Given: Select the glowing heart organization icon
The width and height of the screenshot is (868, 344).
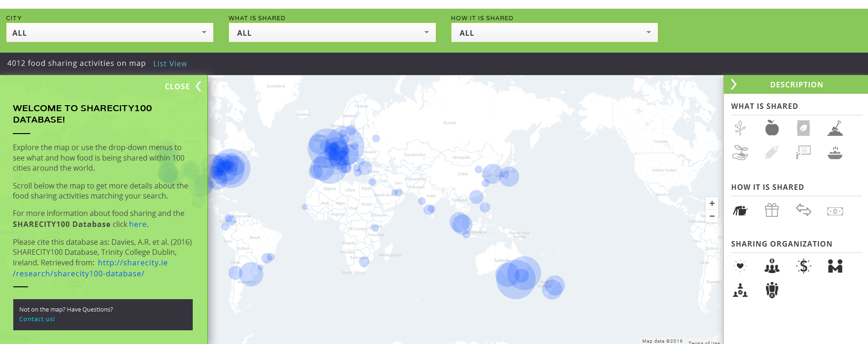Looking at the screenshot, I should tap(740, 266).
